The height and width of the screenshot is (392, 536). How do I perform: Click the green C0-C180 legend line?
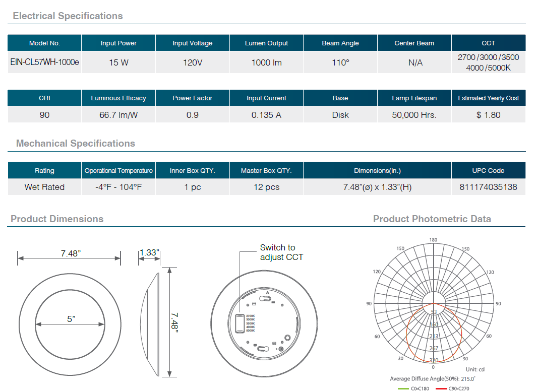click(x=404, y=388)
